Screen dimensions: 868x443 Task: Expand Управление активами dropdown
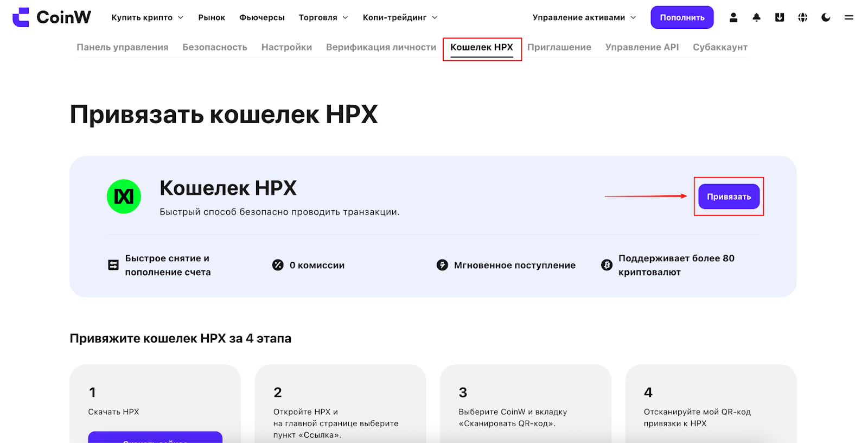[584, 17]
